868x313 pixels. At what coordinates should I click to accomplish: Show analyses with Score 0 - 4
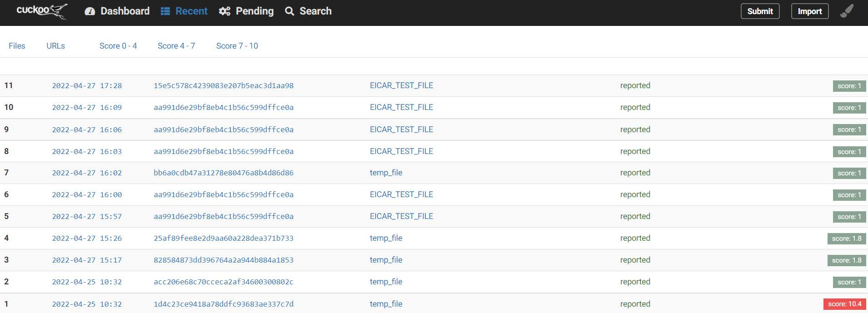pyautogui.click(x=118, y=46)
